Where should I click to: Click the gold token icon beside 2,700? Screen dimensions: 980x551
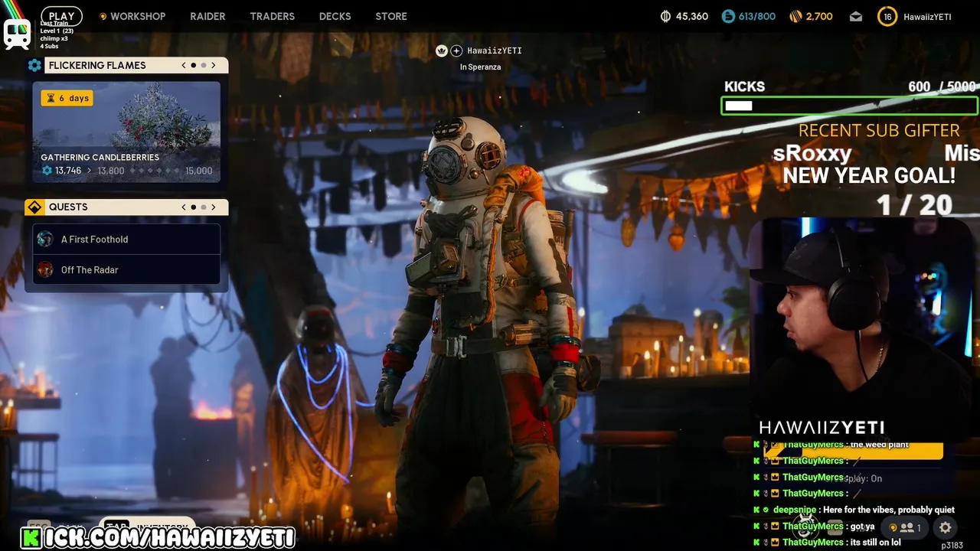pyautogui.click(x=795, y=16)
